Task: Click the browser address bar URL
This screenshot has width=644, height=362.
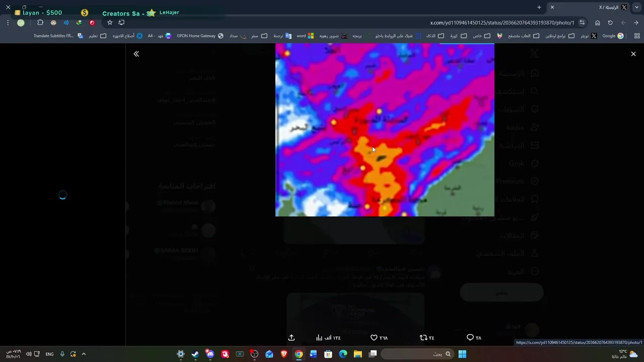Action: 502,23
